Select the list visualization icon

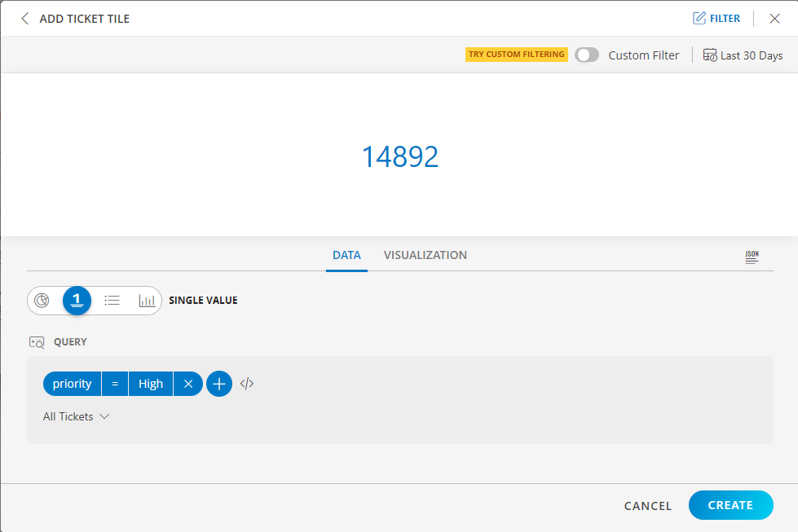coord(112,300)
